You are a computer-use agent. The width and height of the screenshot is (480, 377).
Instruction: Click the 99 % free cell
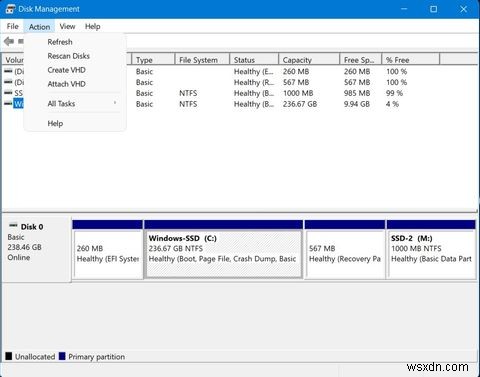tap(394, 93)
